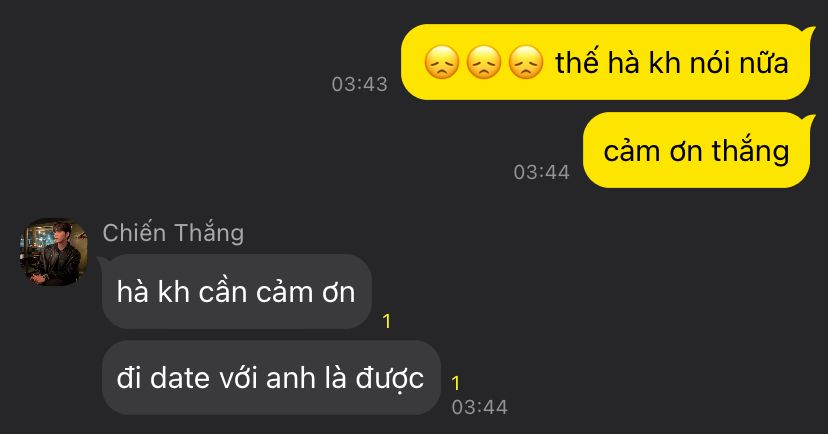The image size is (828, 434).
Task: Click the 03:44 timestamp beside "cảm ơn thắng"
Action: coord(542,172)
